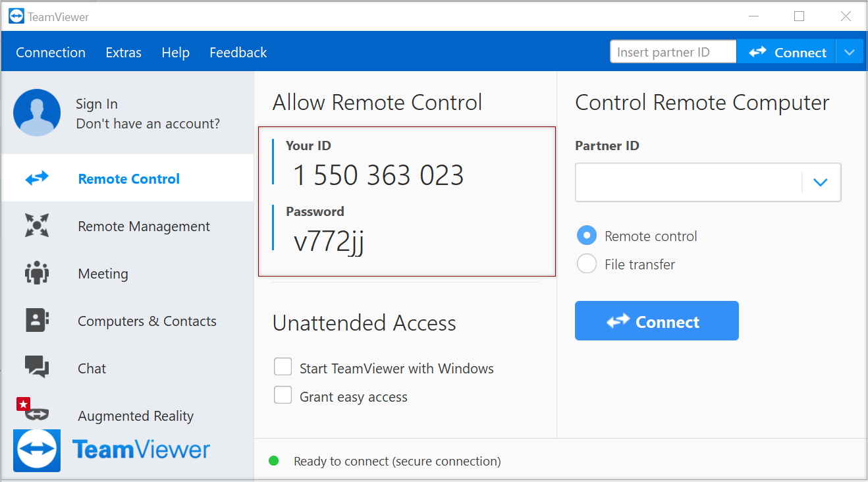Click the Insert partner ID field
868x482 pixels.
pyautogui.click(x=673, y=52)
